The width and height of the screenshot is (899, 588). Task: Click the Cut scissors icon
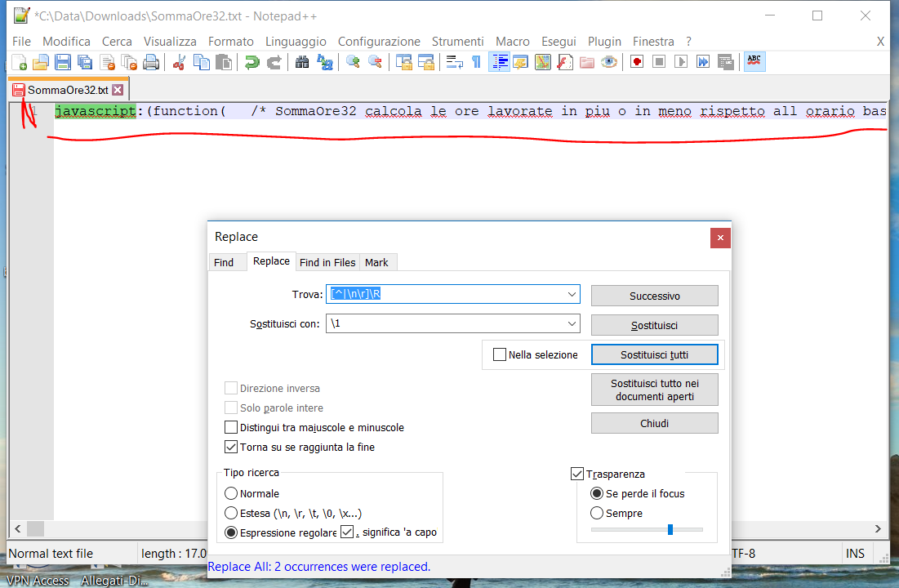click(x=180, y=62)
